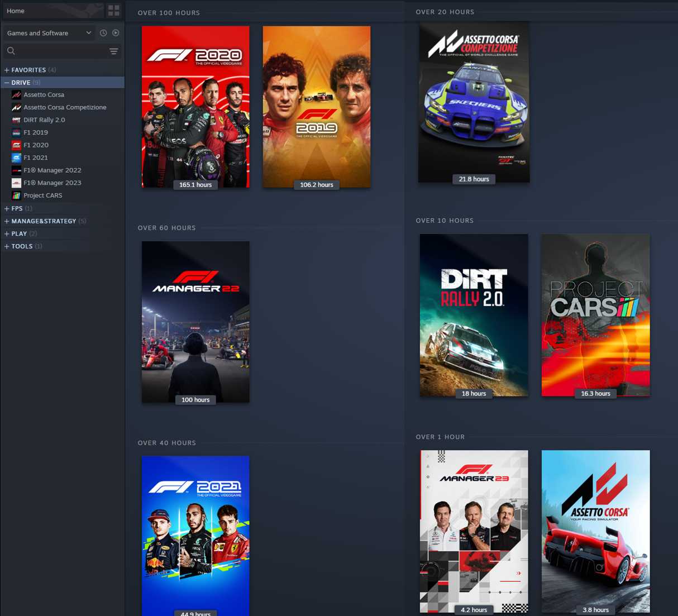The height and width of the screenshot is (616, 678).
Task: Open the F1 Manager 23 cover art
Action: coord(474,532)
